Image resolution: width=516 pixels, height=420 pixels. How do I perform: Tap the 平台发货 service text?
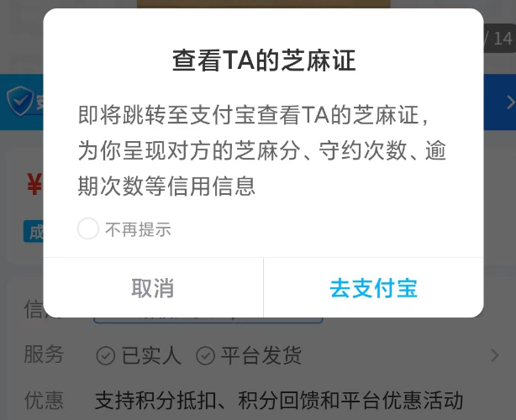(x=261, y=355)
